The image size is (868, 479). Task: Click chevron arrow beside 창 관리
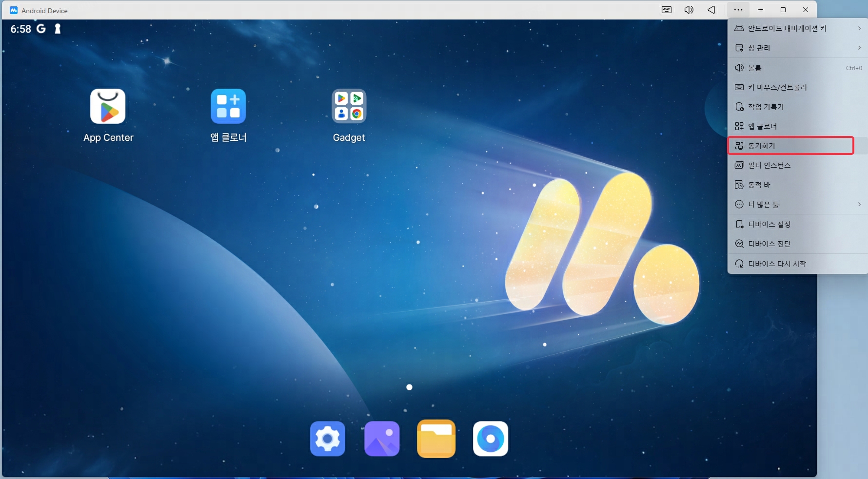coord(859,48)
